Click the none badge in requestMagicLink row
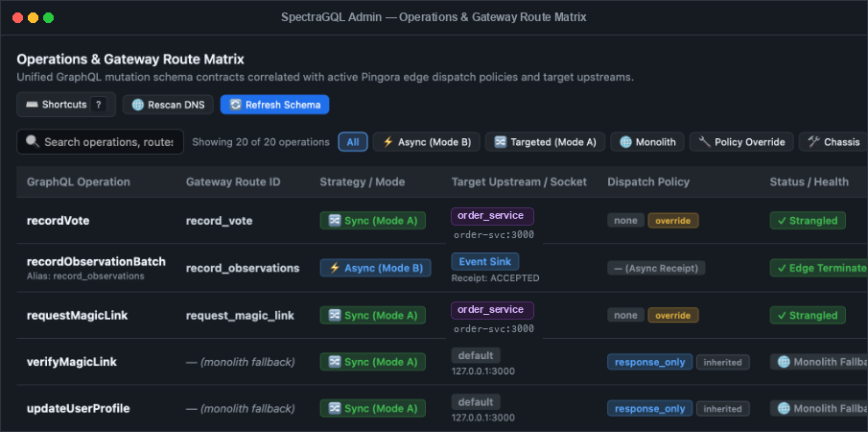868x432 pixels. (626, 315)
